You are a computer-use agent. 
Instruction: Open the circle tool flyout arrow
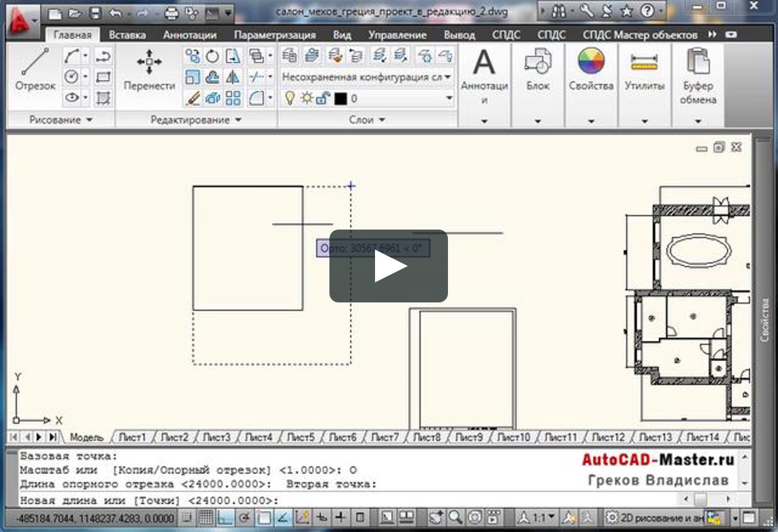click(x=85, y=77)
